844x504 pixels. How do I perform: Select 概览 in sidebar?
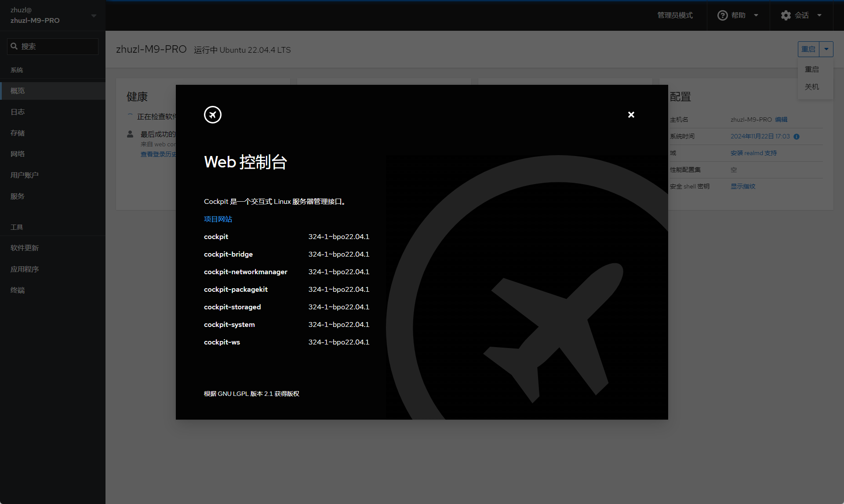tap(53, 91)
